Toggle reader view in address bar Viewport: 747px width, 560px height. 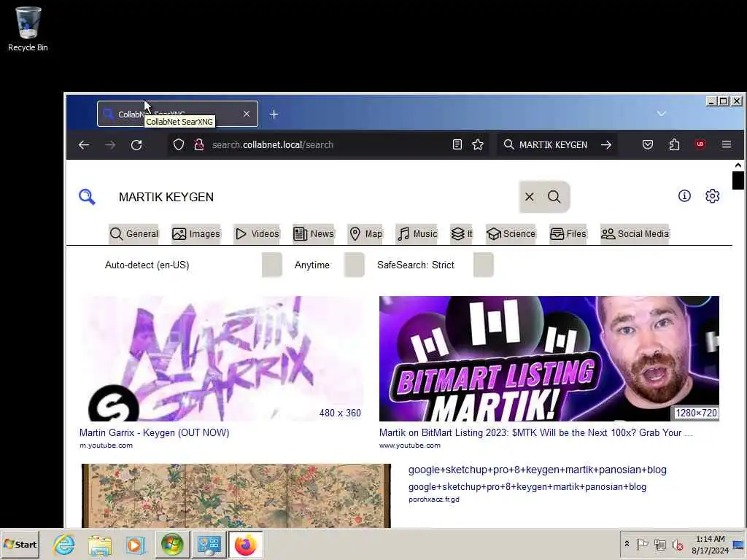click(457, 145)
